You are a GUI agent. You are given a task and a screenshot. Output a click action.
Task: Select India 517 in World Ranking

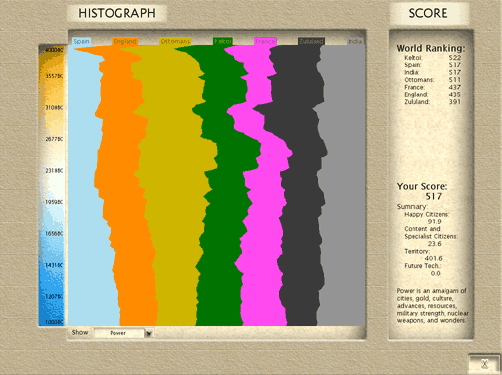click(432, 72)
